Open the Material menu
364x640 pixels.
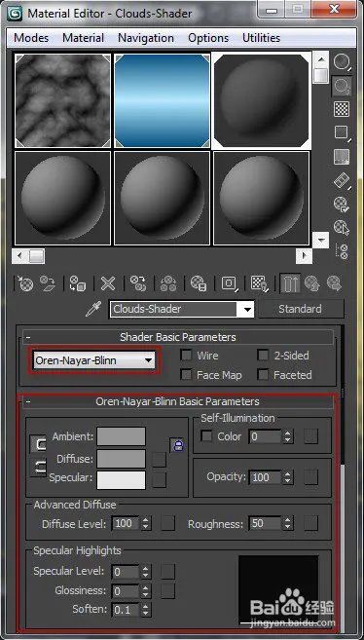(x=84, y=38)
